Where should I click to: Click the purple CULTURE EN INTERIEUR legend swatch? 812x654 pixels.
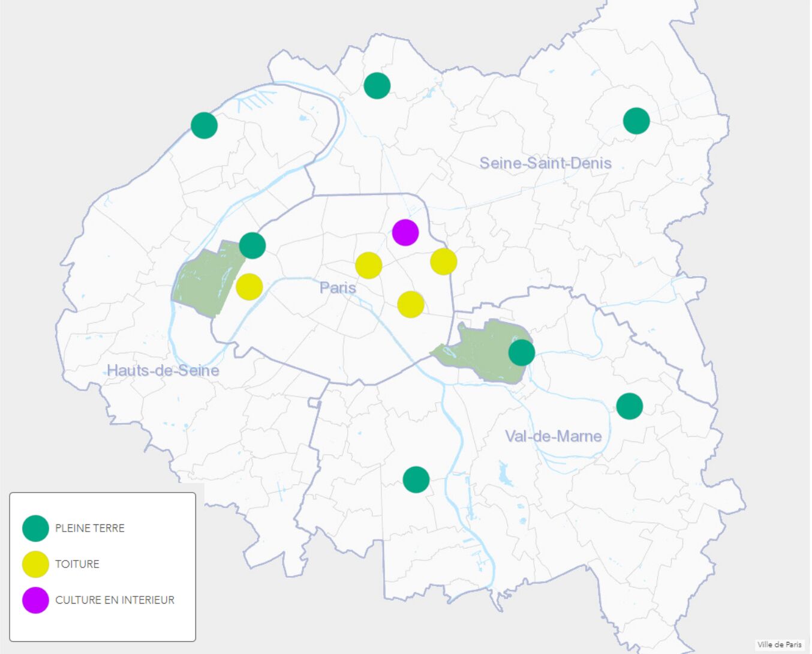pos(35,600)
